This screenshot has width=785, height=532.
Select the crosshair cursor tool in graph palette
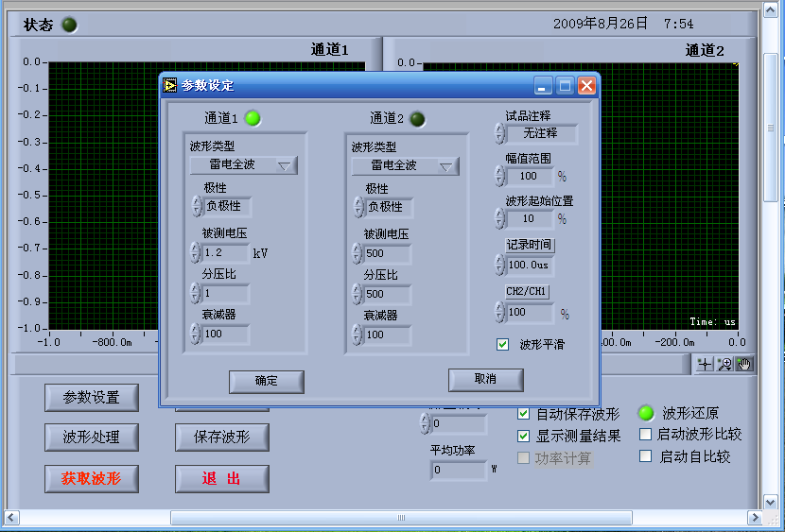(705, 364)
